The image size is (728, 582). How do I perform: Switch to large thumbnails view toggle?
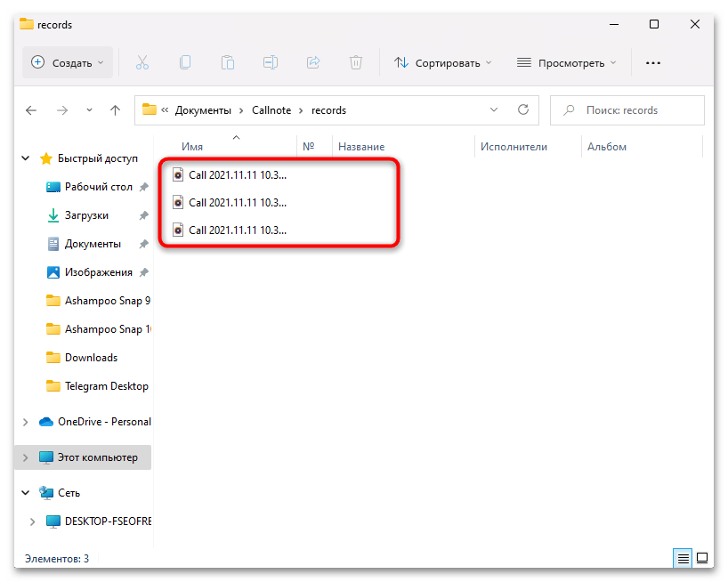702,559
